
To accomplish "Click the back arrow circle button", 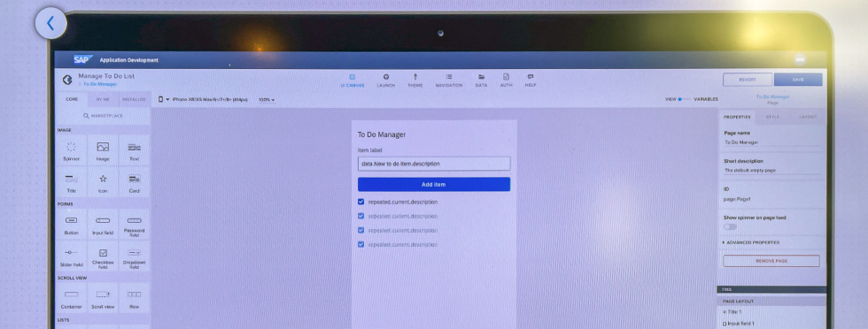I will (x=51, y=23).
